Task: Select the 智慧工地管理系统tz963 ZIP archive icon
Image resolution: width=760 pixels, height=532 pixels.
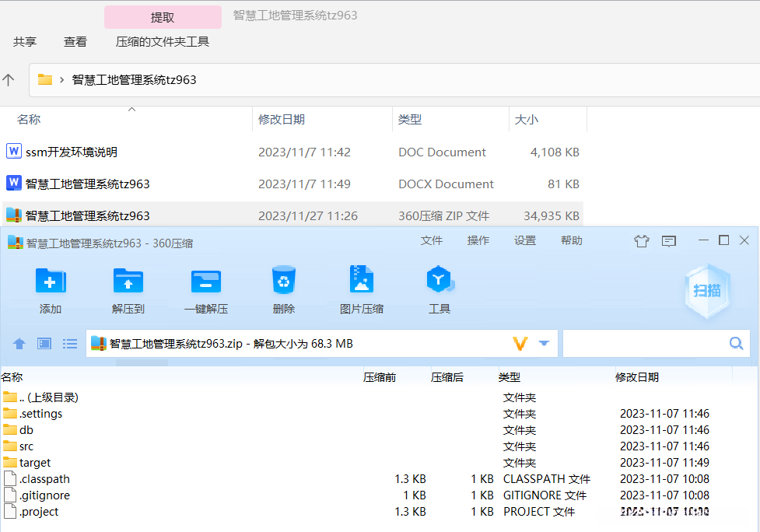Action: [x=13, y=215]
